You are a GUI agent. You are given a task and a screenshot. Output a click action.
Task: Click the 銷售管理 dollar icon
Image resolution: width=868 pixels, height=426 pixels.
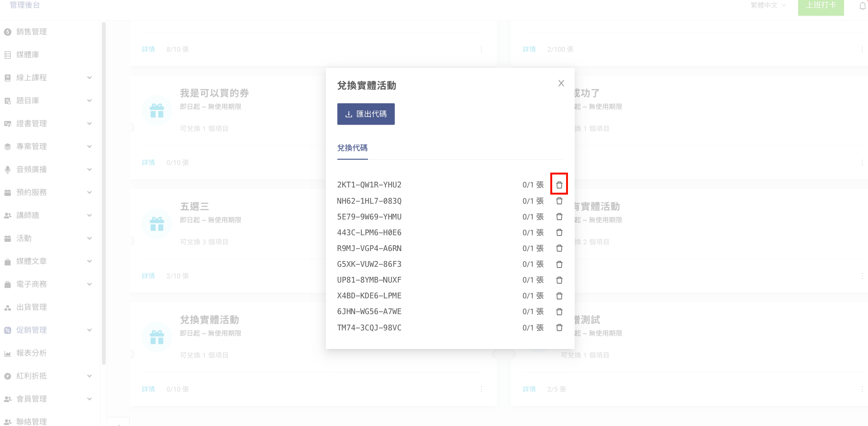[8, 32]
